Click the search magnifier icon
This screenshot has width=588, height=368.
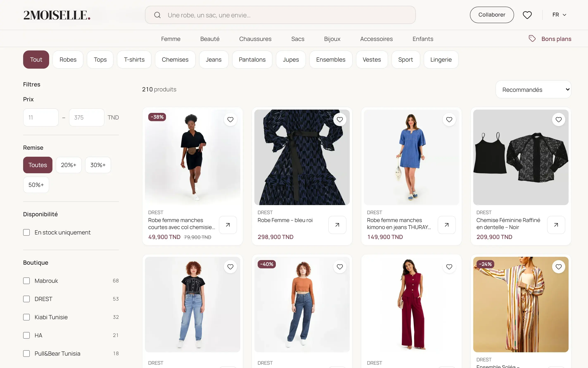158,15
